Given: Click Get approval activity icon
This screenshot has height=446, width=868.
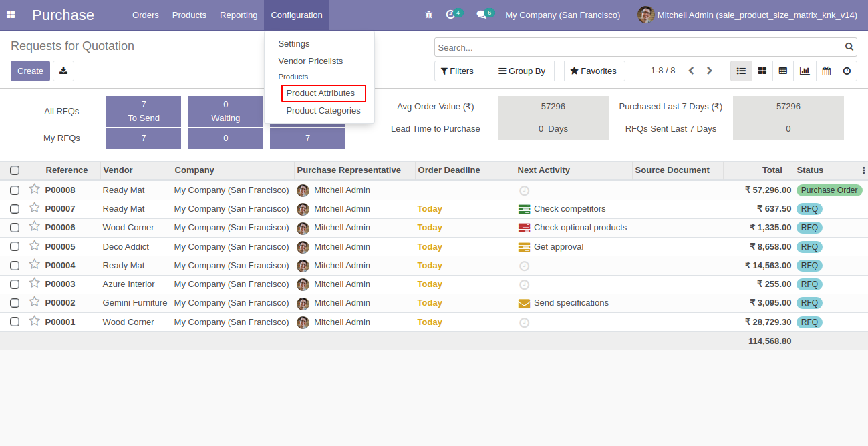Looking at the screenshot, I should (x=525, y=247).
